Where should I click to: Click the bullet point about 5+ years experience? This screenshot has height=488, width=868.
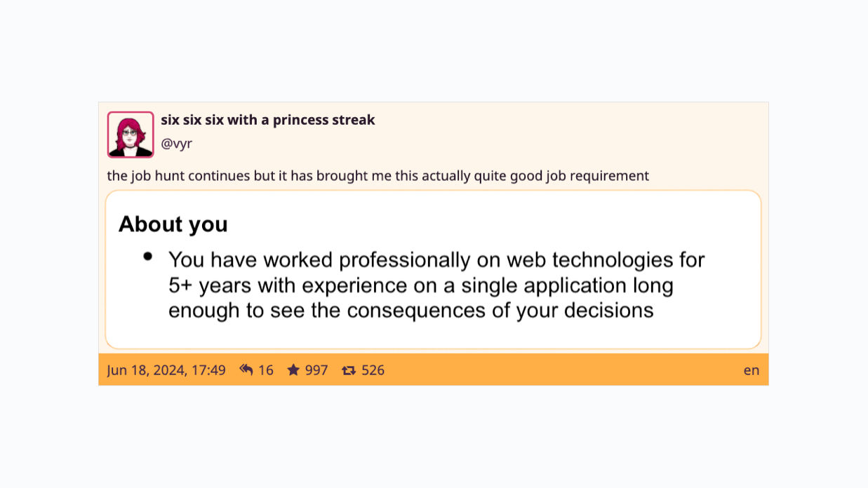[435, 285]
